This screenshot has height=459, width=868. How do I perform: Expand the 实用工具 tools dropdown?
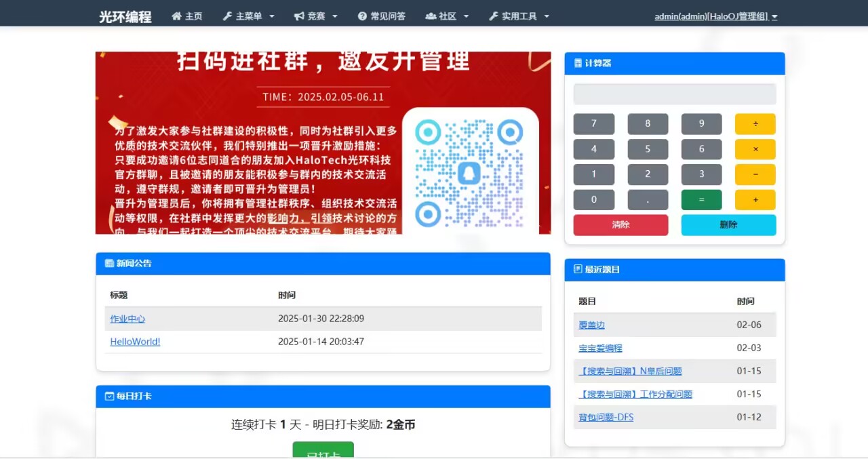[x=519, y=16]
